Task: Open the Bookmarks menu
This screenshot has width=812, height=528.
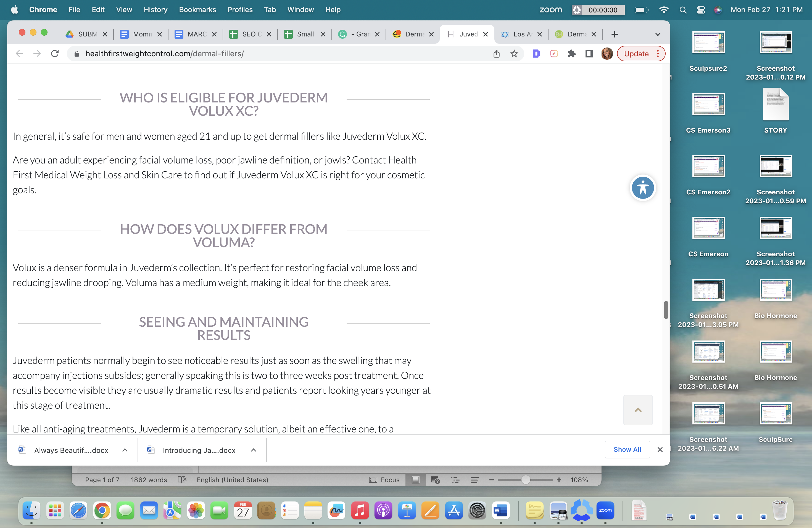Action: pyautogui.click(x=197, y=10)
